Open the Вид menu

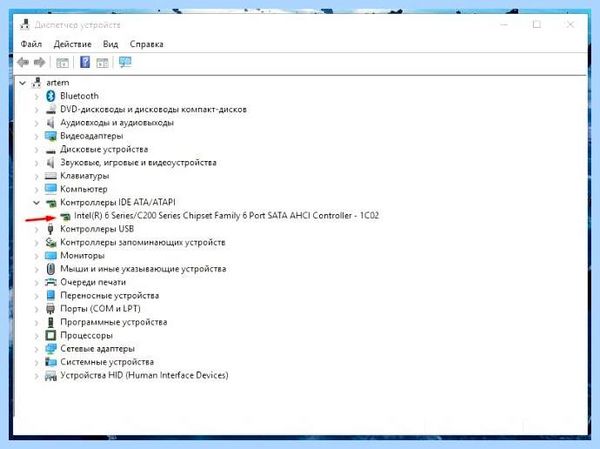[110, 44]
